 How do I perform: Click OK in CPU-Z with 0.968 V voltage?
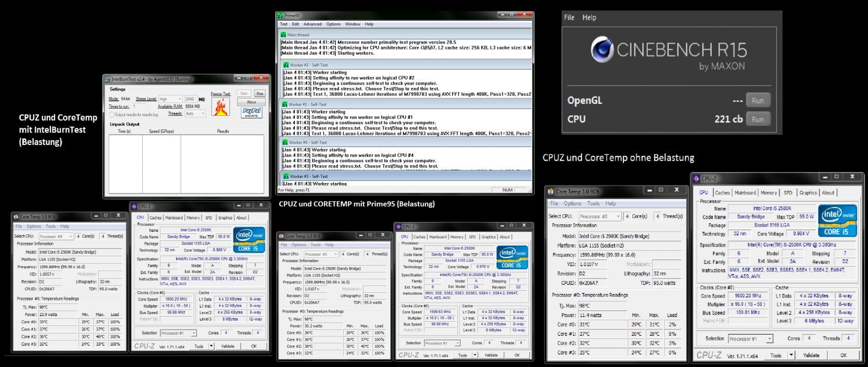pyautogui.click(x=254, y=346)
